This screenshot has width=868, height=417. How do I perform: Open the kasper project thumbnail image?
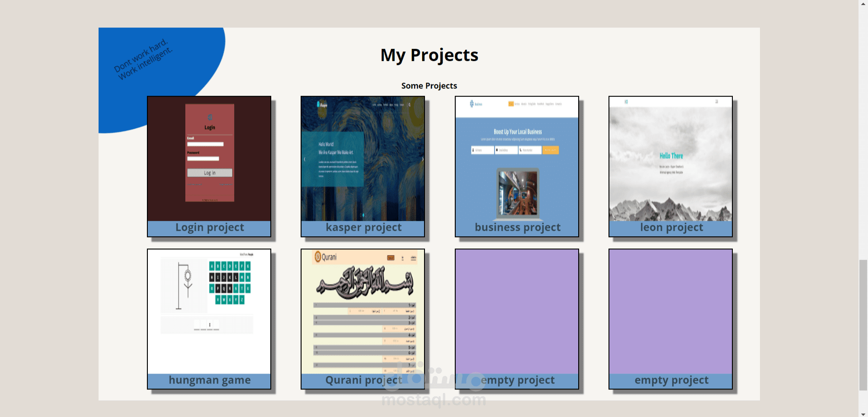(x=363, y=159)
